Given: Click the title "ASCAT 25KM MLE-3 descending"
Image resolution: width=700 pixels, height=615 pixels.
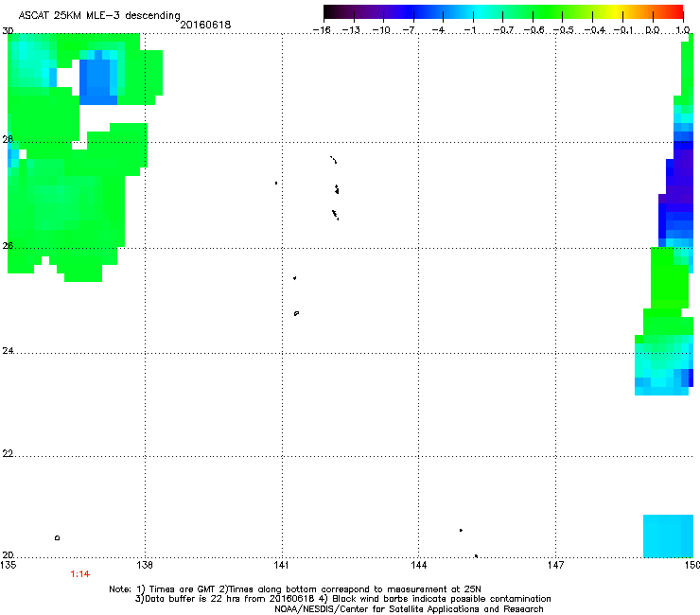Looking at the screenshot, I should tap(99, 15).
